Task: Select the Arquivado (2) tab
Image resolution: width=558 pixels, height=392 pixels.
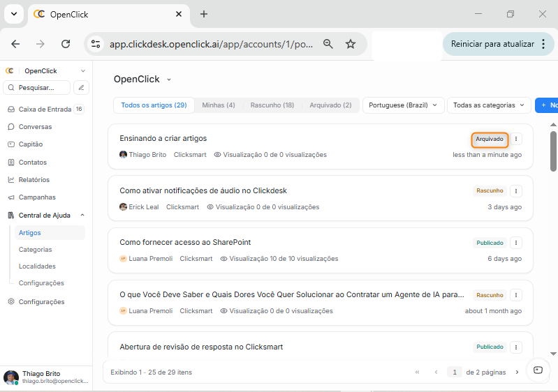Action: pos(330,105)
